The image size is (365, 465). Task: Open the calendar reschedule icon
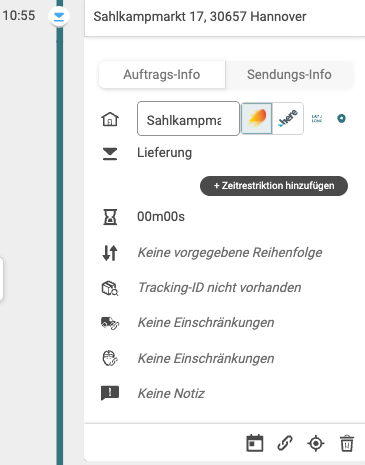click(x=255, y=443)
